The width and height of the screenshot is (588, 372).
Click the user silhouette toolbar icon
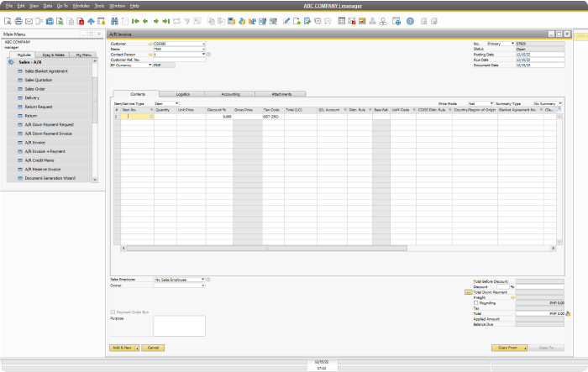[x=383, y=21]
